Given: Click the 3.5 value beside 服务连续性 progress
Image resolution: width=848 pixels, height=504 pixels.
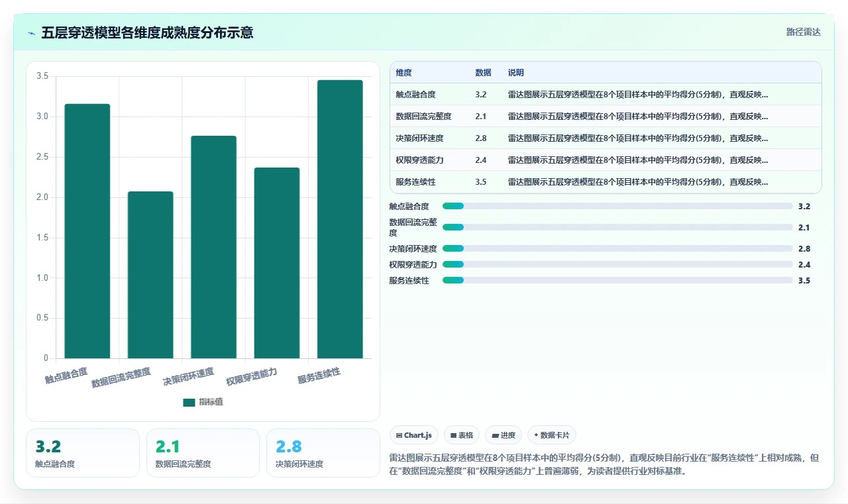Looking at the screenshot, I should (804, 280).
